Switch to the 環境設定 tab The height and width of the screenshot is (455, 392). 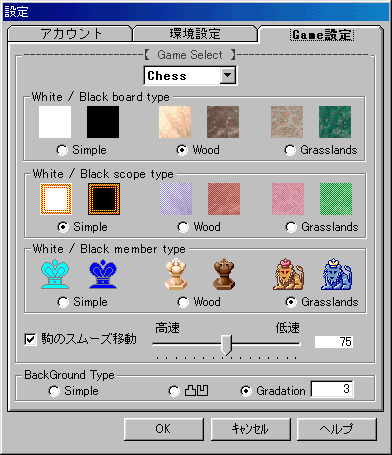pyautogui.click(x=195, y=34)
